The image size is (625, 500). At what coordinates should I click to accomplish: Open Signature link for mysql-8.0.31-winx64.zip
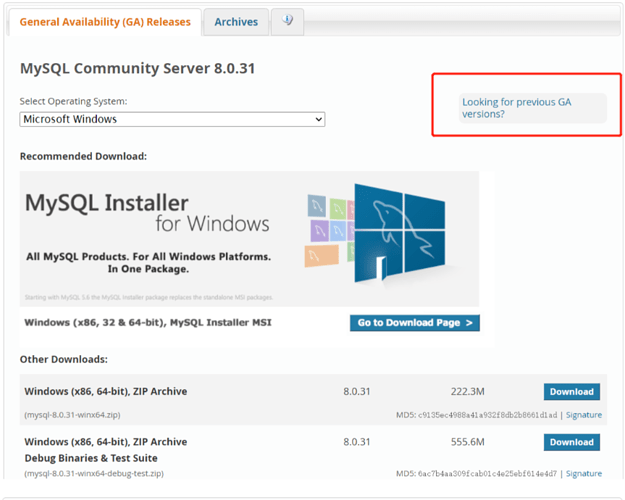583,414
